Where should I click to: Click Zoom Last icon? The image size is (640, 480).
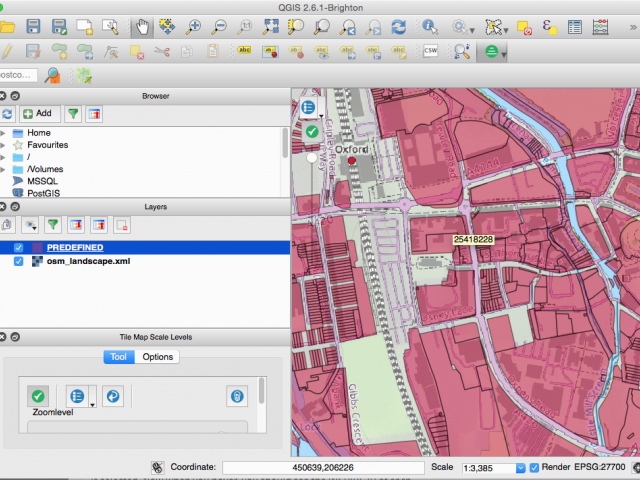point(347,27)
